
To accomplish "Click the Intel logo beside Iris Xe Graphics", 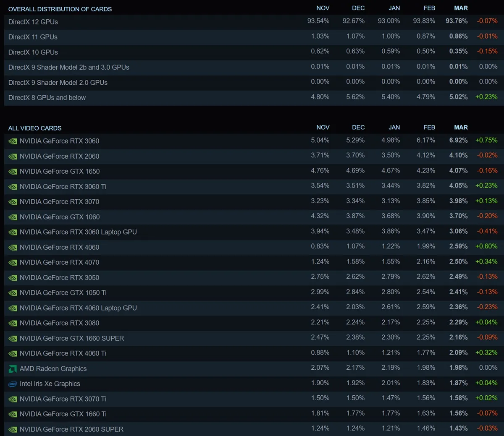I will pos(13,384).
